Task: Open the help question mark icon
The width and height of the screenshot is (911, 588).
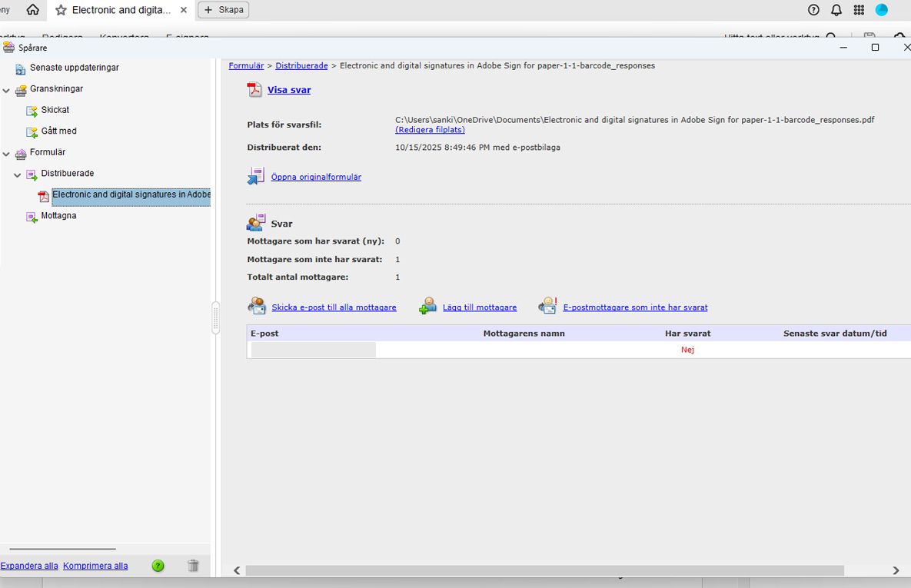Action: 813,10
